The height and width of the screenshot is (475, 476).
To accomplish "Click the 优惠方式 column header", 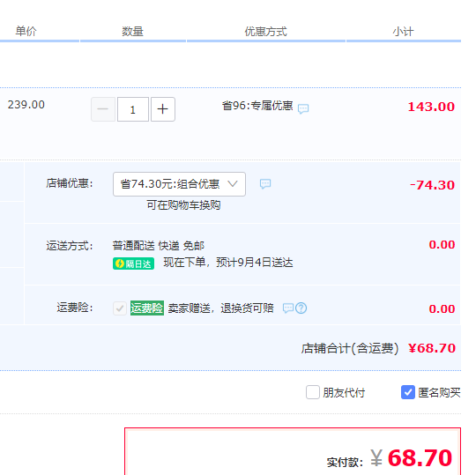I will 265,31.
